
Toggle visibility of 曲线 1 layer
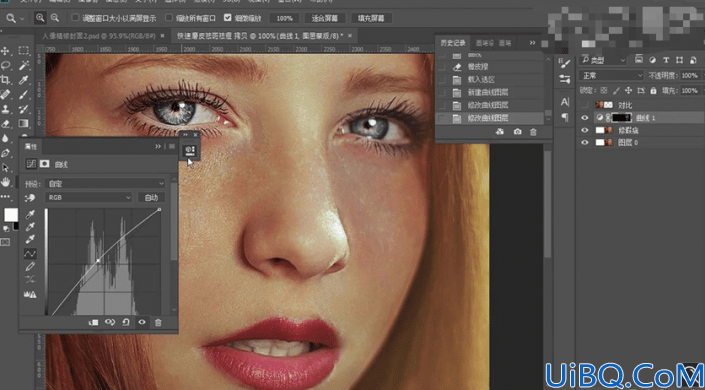pos(585,118)
